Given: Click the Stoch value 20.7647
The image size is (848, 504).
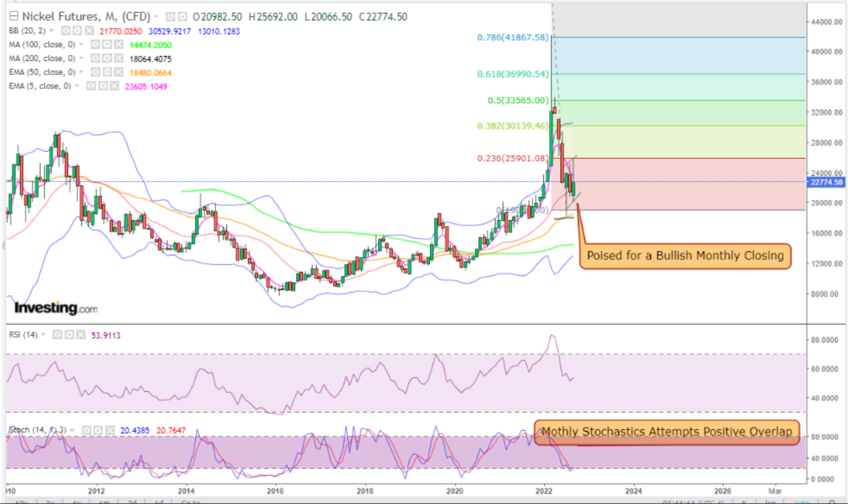Looking at the screenshot, I should tap(171, 430).
